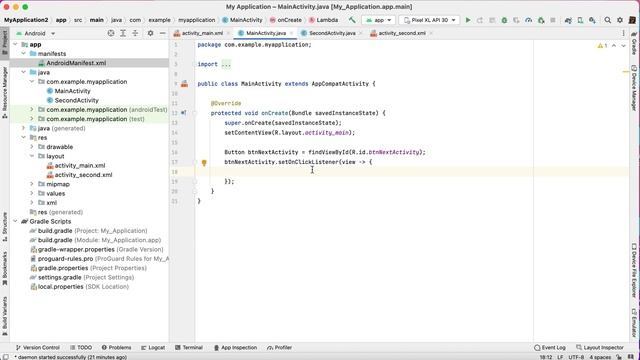This screenshot has height=360, width=640.
Task: Select onCreate breadcrumb in navigation bar
Action: [286, 20]
